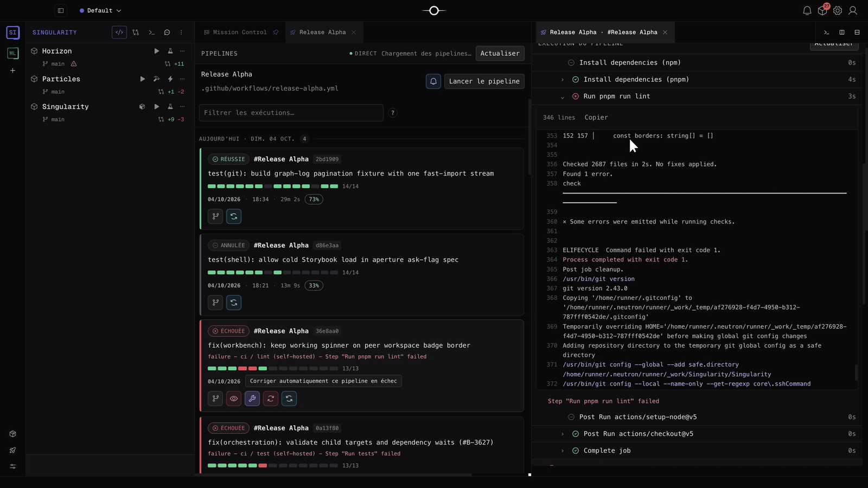
Task: Select the Release Alpha · #Release Alpha tab
Action: pyautogui.click(x=603, y=33)
